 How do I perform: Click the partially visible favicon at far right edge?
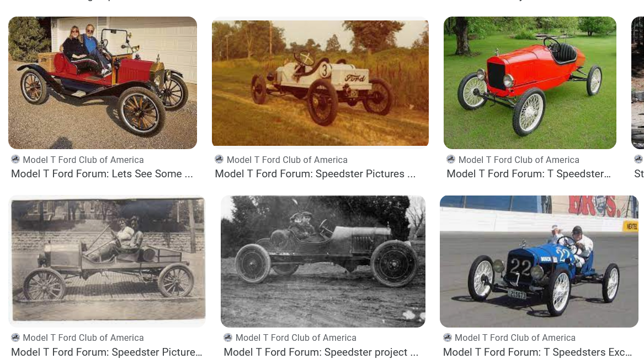[x=638, y=160]
